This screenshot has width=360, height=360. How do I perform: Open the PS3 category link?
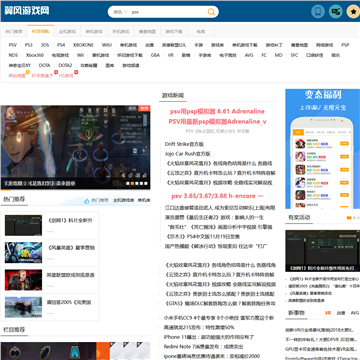pyautogui.click(x=29, y=45)
